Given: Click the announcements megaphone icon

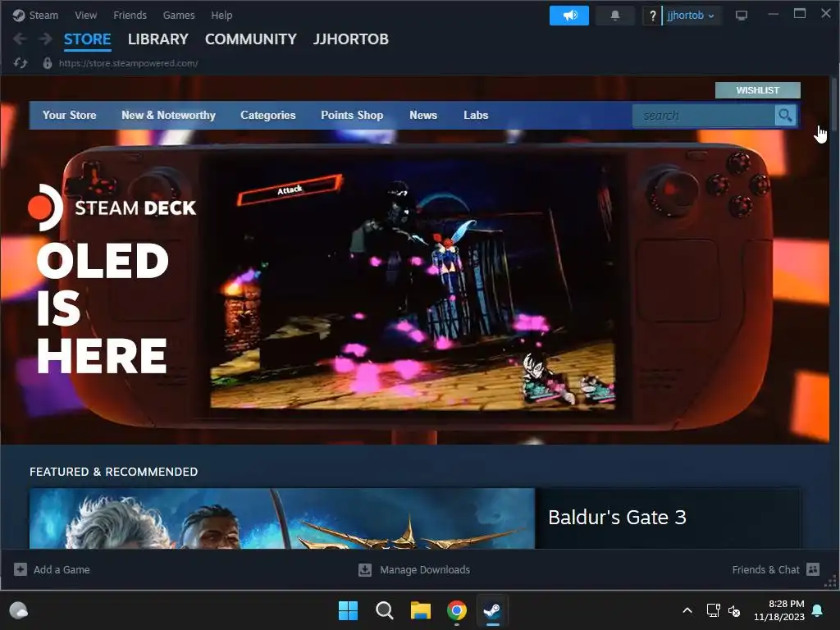Looking at the screenshot, I should coord(569,15).
